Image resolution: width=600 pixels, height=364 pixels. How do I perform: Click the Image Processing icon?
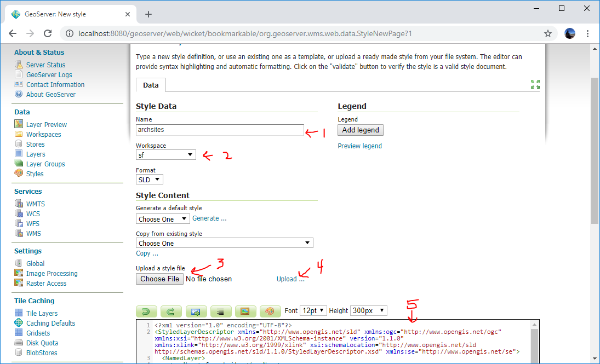[x=19, y=273]
